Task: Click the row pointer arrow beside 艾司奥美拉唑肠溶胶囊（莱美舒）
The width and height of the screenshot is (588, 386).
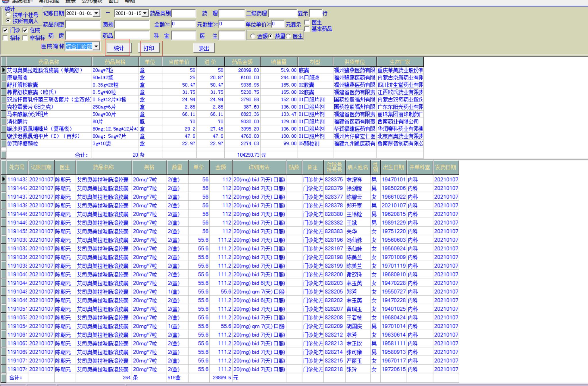Action: point(3,70)
